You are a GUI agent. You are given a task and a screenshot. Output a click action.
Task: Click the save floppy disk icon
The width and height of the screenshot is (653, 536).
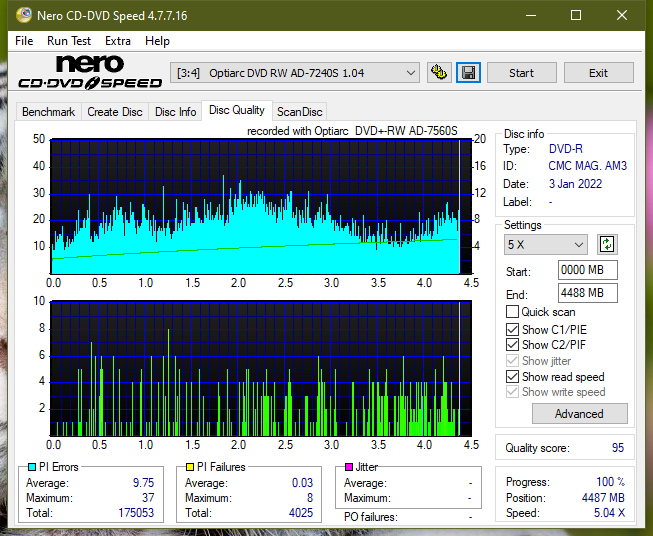[469, 73]
